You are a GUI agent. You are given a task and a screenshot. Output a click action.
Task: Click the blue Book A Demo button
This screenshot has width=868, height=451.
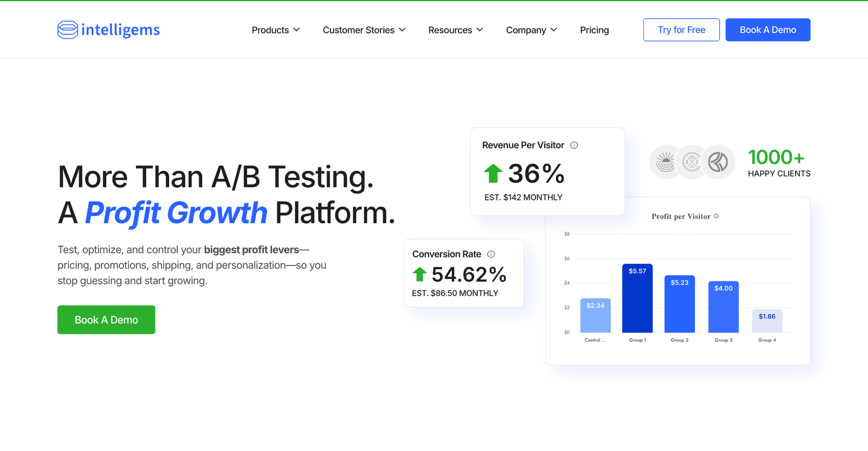(768, 30)
